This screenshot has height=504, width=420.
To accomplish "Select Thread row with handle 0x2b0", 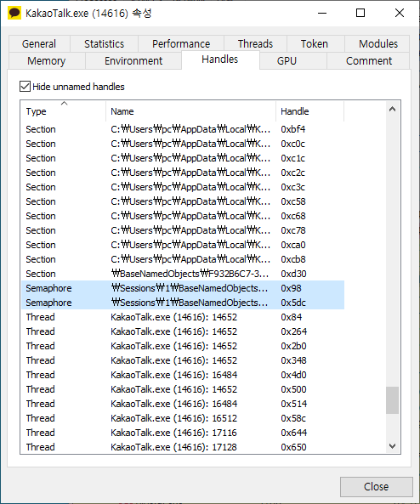I will [x=183, y=346].
